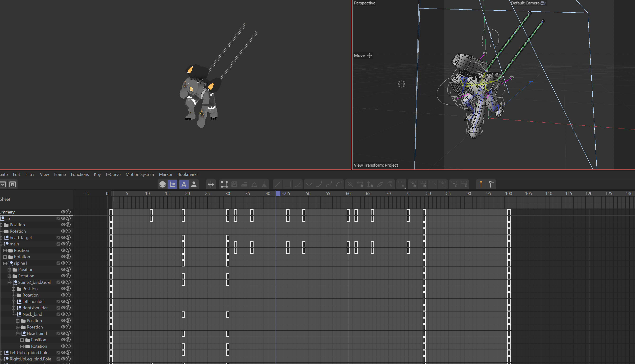The image size is (635, 364).
Task: Select summary keyframe at frame 100
Action: pyautogui.click(x=509, y=212)
